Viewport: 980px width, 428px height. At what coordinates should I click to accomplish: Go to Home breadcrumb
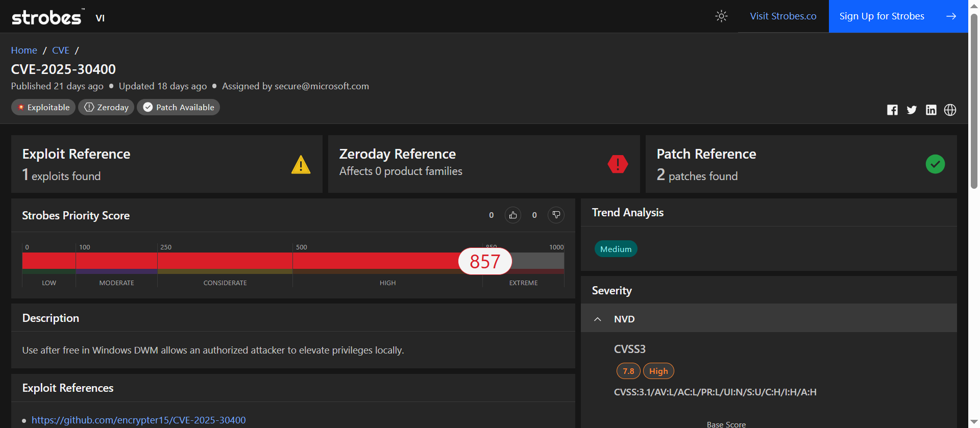24,51
